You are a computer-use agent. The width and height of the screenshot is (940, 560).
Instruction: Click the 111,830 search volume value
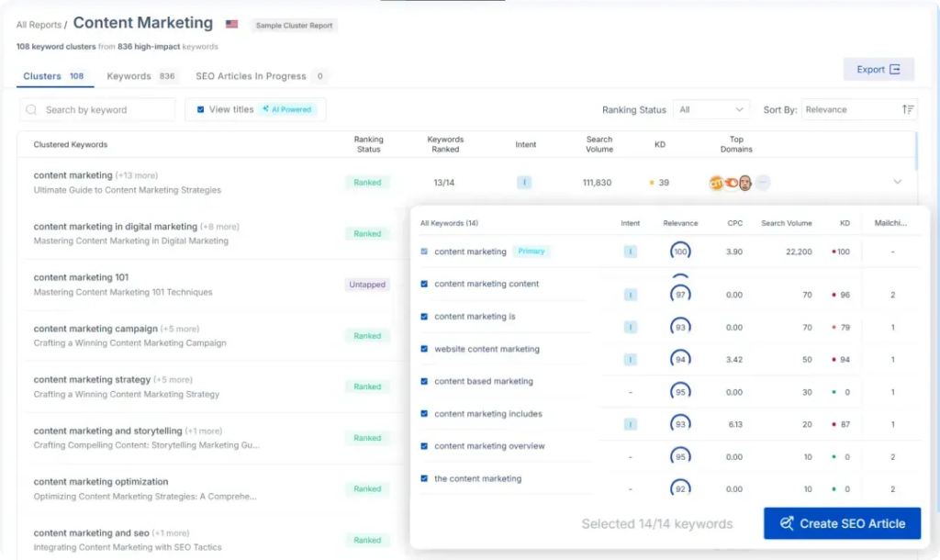(x=597, y=183)
